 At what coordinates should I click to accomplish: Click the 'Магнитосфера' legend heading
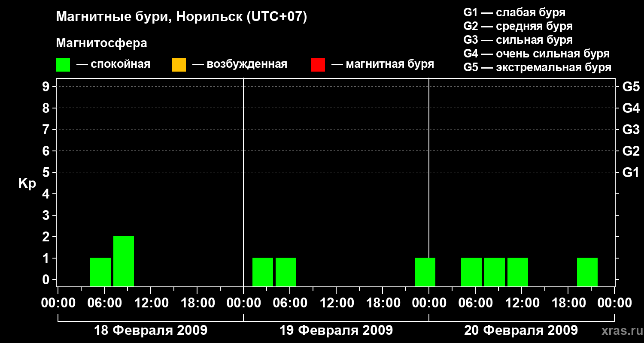tap(101, 43)
